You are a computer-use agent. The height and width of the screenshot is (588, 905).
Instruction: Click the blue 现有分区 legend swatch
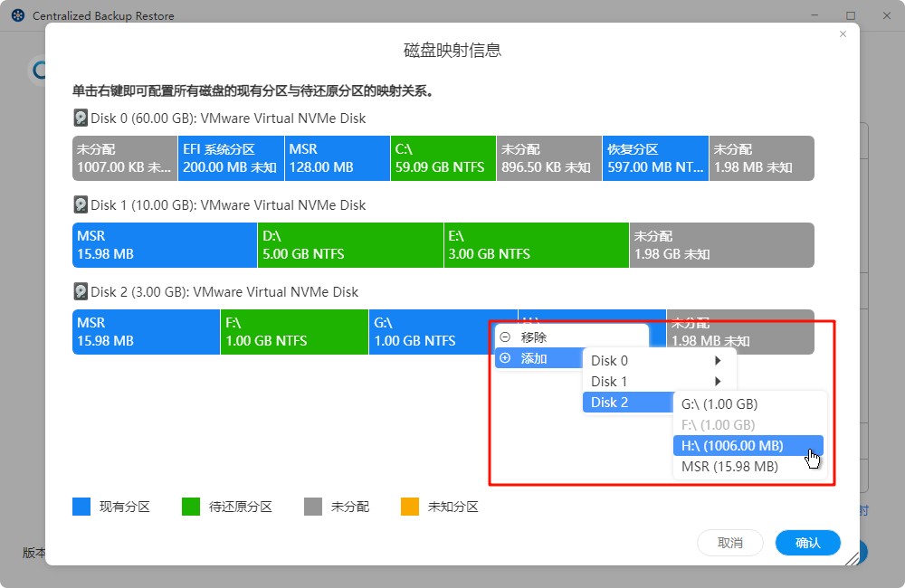coord(80,507)
